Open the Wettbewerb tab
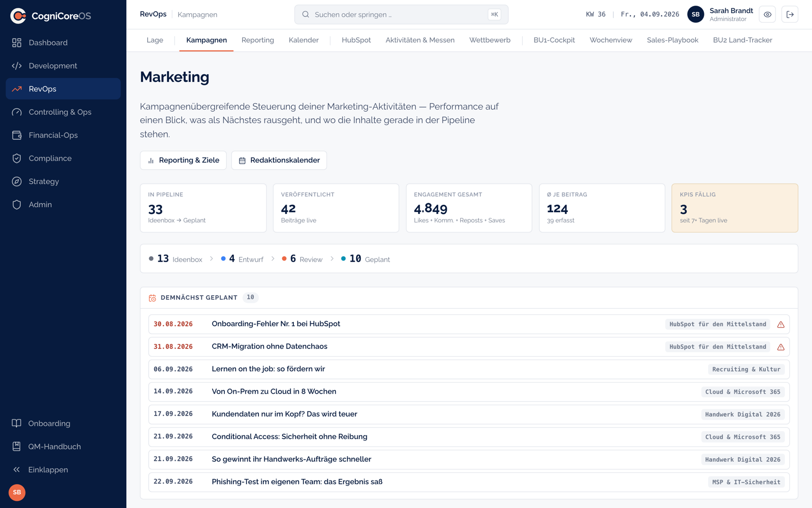This screenshot has height=508, width=812. point(490,40)
